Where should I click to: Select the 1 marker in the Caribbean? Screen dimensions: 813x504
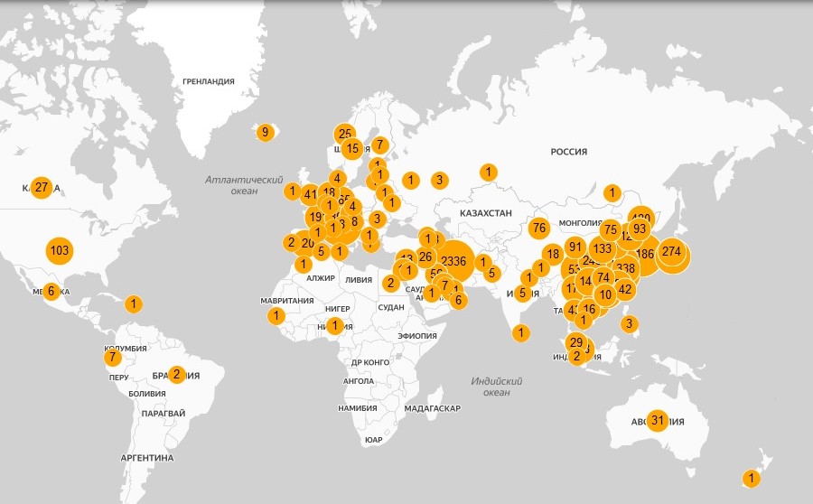pos(134,303)
